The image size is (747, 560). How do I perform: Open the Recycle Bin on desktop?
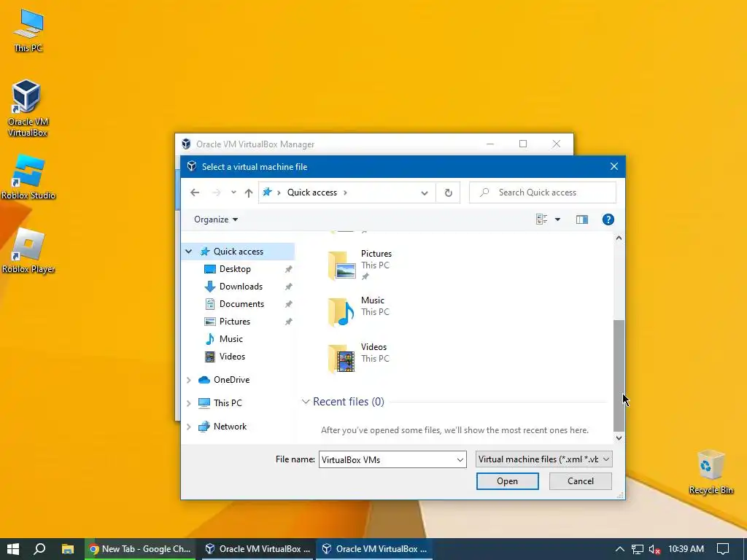(711, 472)
